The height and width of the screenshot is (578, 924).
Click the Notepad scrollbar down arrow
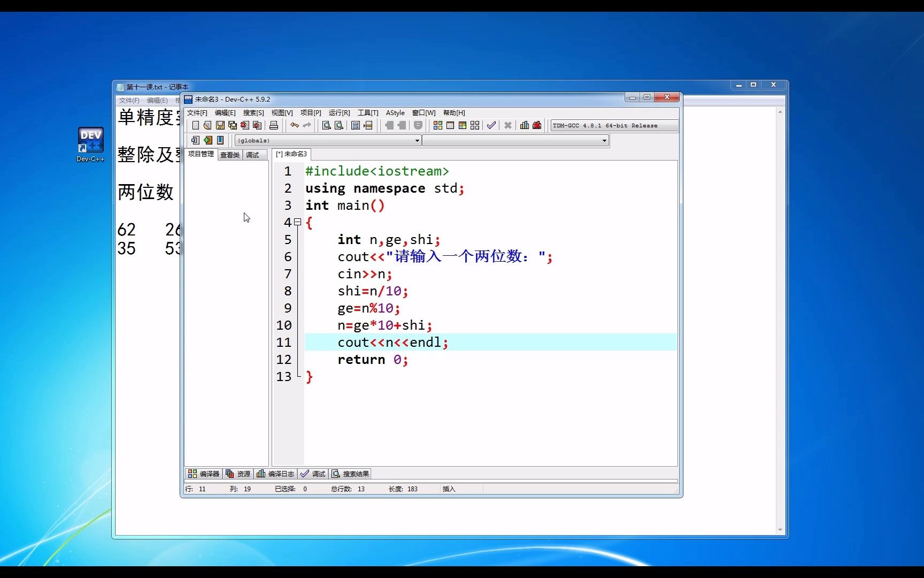(x=780, y=530)
